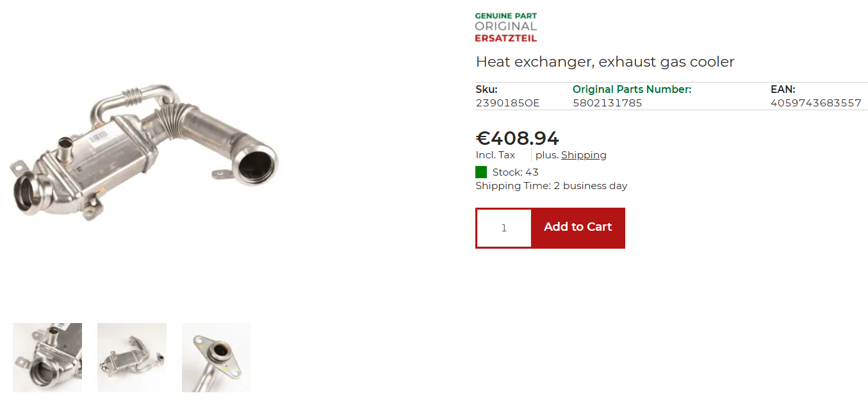Select the third thumbnail showing the pipe flange
Screen dimensions: 868x407
(217, 358)
